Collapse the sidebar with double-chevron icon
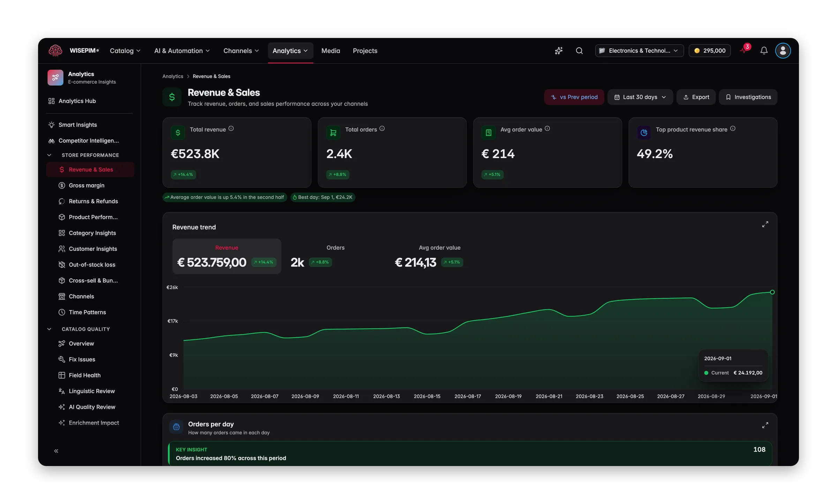Viewport: 837px width, 504px height. click(56, 451)
